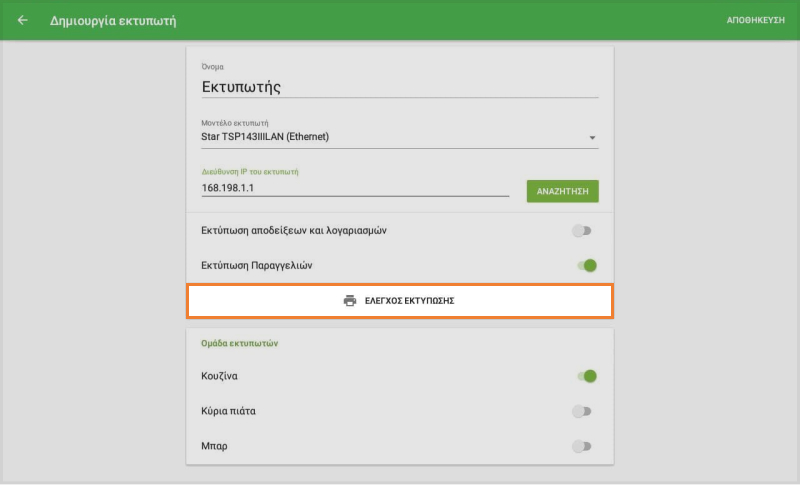Click the IP address field 168.198.1.1
800x485 pixels.
[x=355, y=188]
